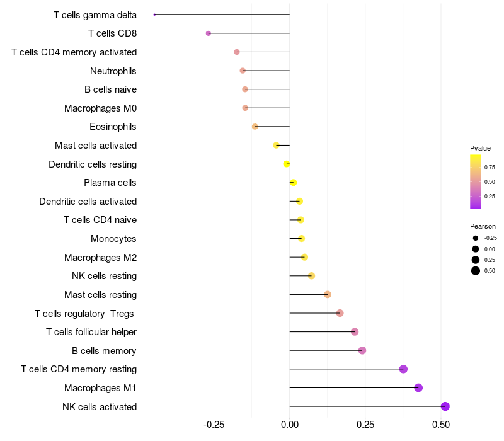This screenshot has width=504, height=441.
Task: Click the -0.25 x-axis tick label
Action: coord(214,425)
